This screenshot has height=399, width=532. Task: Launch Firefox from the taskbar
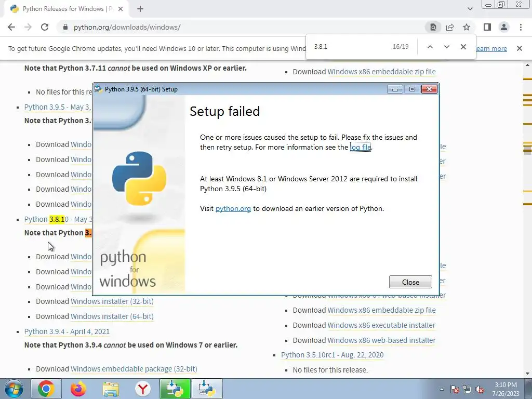pos(78,389)
